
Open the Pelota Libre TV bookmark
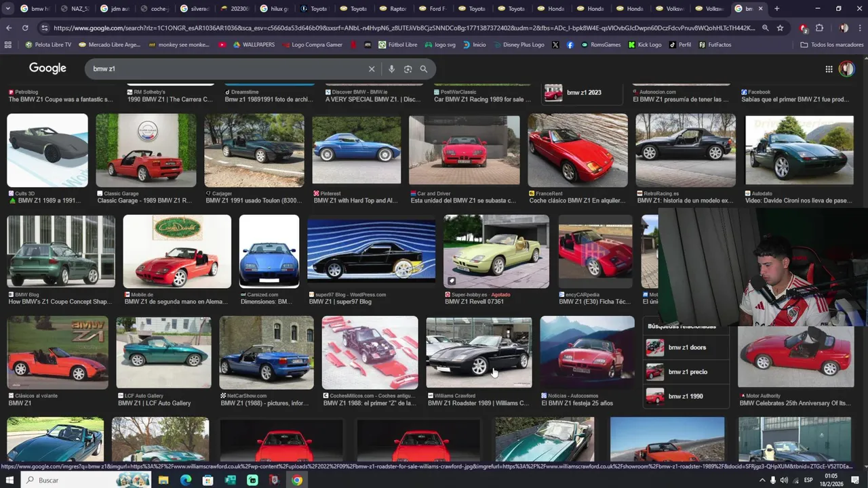pos(48,45)
